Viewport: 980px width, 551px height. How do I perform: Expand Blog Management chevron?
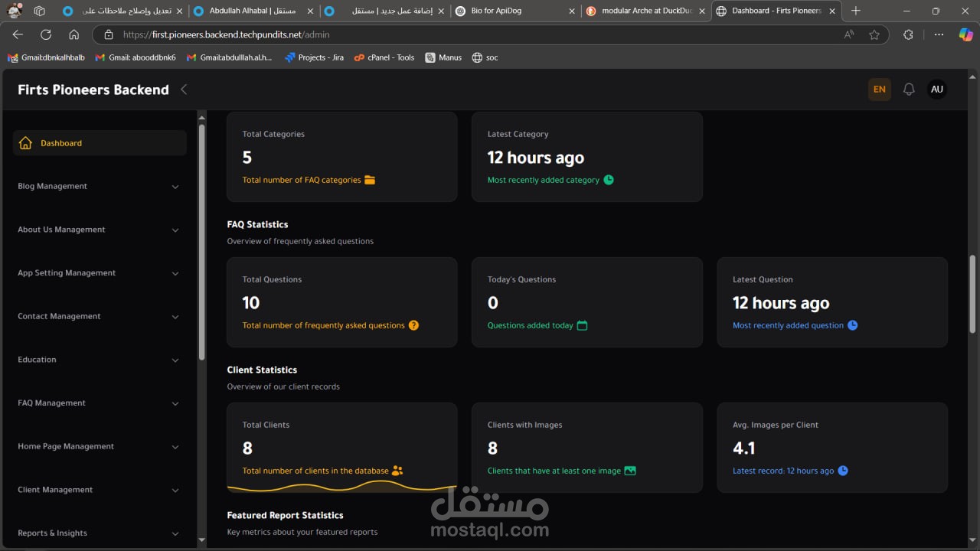pyautogui.click(x=175, y=187)
